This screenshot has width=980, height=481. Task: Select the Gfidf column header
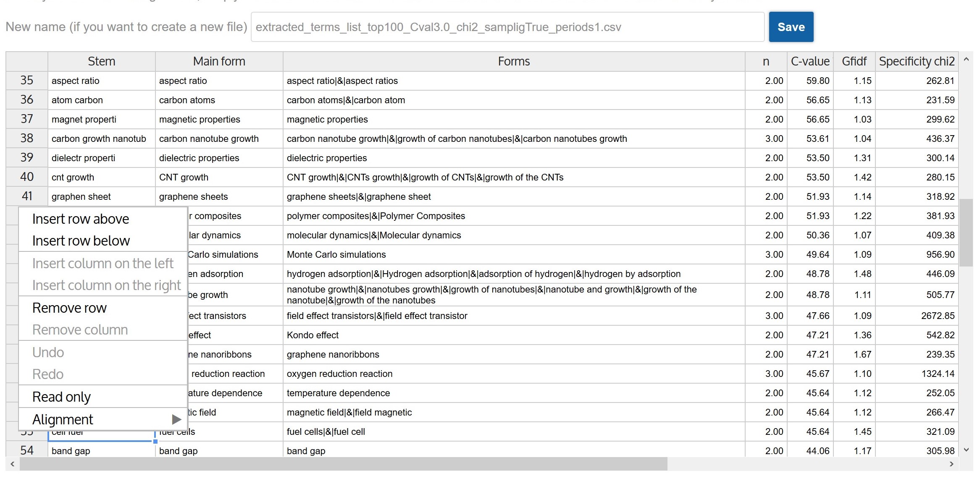pos(854,61)
